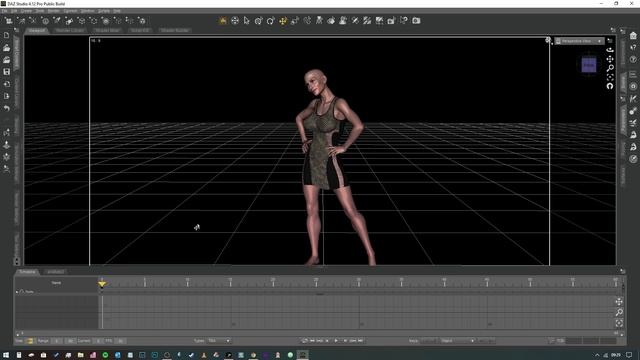Switch to the Script IDE tab
Viewport: 640px width, 360px height.
click(140, 31)
